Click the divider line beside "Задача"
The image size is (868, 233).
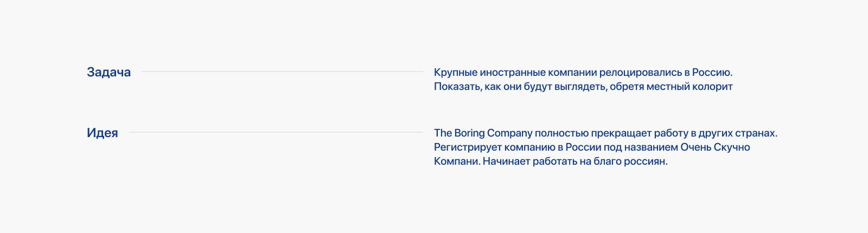click(x=282, y=72)
